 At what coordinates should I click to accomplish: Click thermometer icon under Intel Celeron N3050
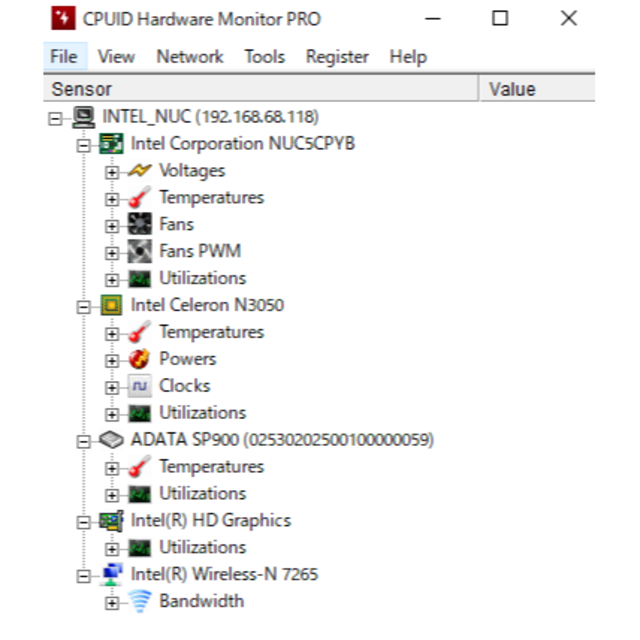(140, 332)
